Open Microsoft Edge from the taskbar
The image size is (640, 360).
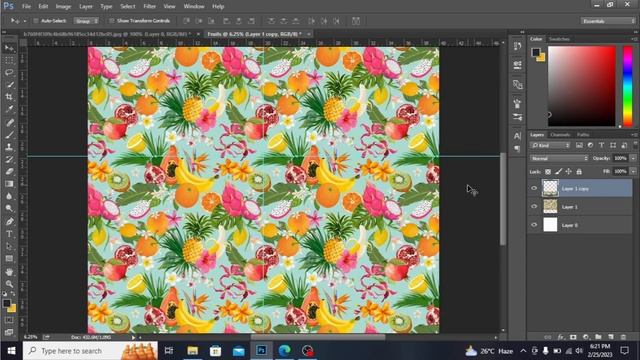(x=284, y=351)
